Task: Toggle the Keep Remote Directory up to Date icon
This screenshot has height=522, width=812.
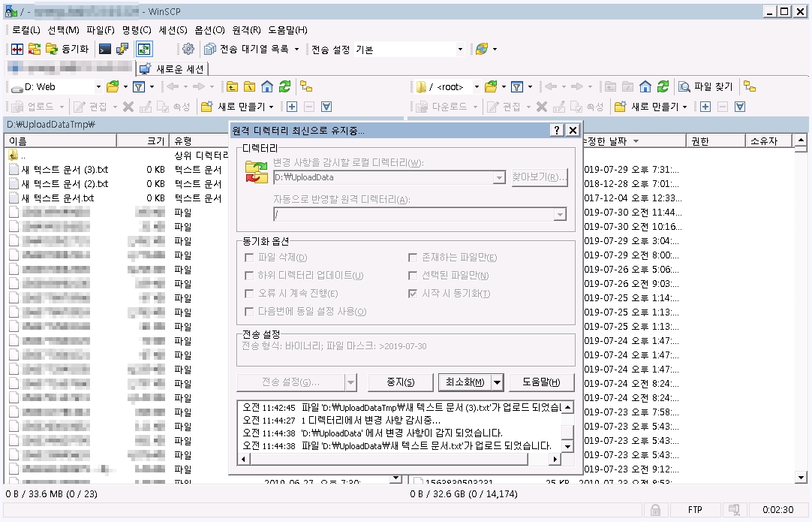Action: point(144,50)
